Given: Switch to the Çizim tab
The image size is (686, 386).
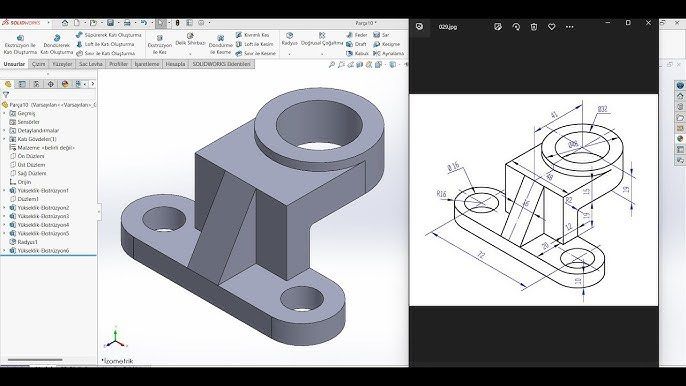Looking at the screenshot, I should [38, 64].
